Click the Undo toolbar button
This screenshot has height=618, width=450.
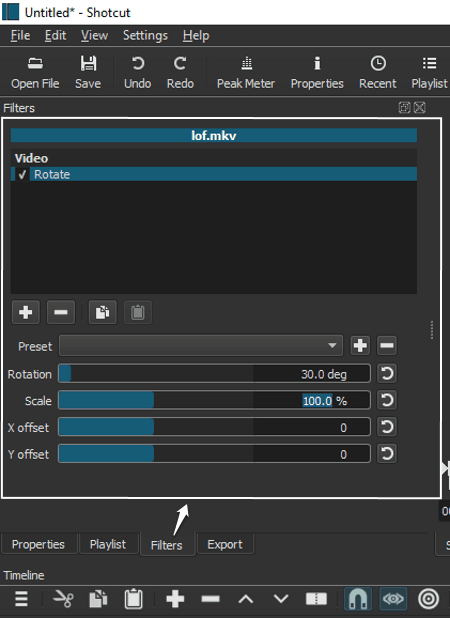[138, 73]
